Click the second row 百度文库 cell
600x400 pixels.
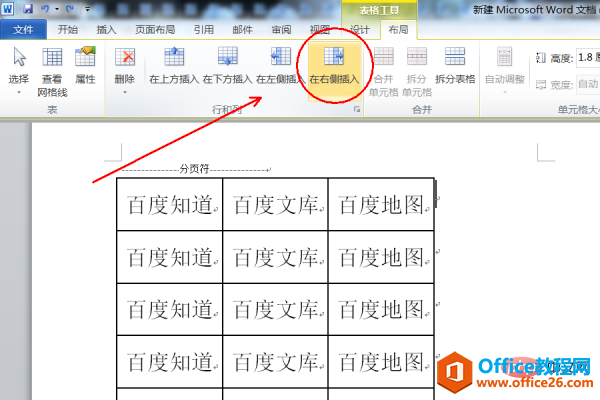point(275,257)
